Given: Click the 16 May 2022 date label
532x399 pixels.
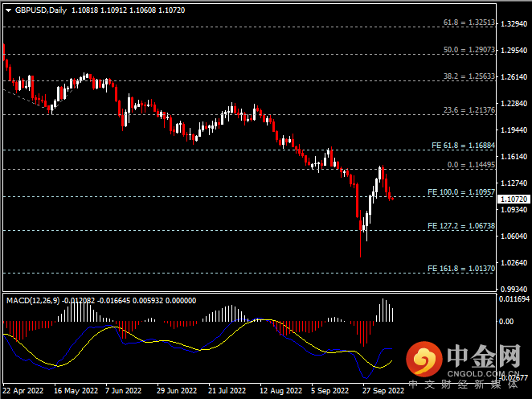Looking at the screenshot, I should (76, 391).
